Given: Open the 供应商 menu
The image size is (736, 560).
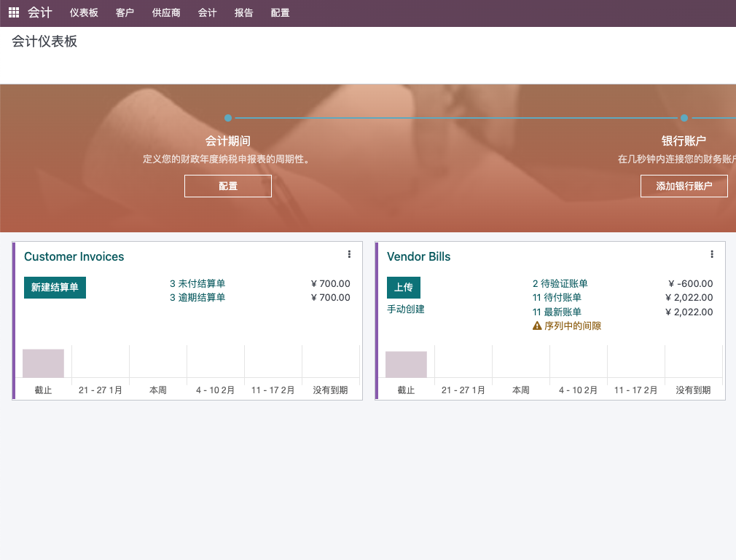Looking at the screenshot, I should [x=166, y=13].
